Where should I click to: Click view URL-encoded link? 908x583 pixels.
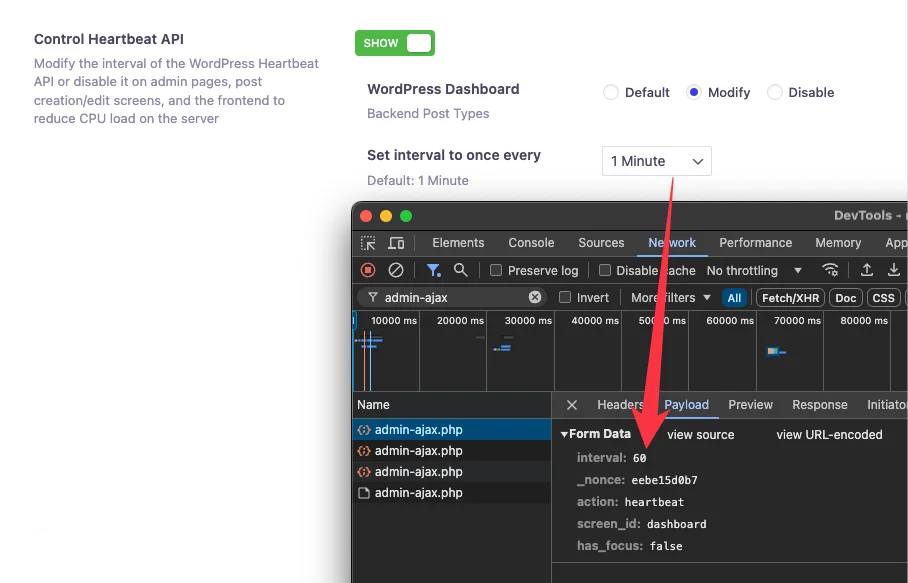pyautogui.click(x=829, y=434)
